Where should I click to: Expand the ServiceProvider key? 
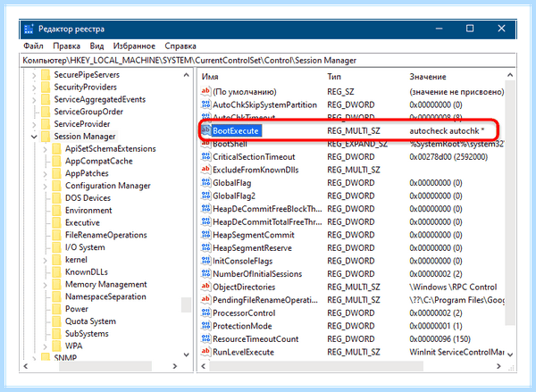(x=34, y=124)
